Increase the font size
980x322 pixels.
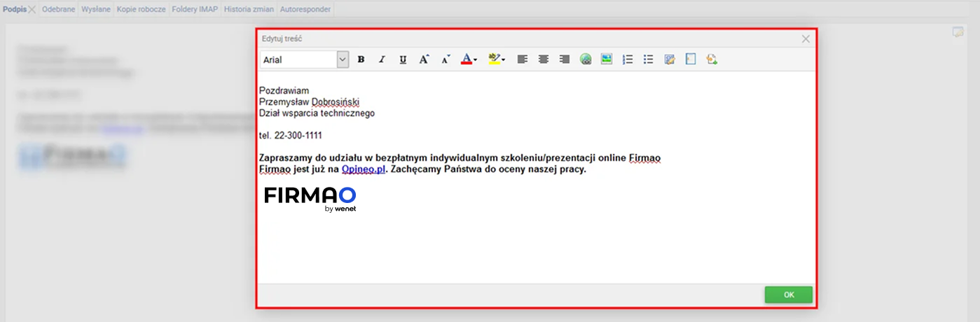(x=424, y=59)
